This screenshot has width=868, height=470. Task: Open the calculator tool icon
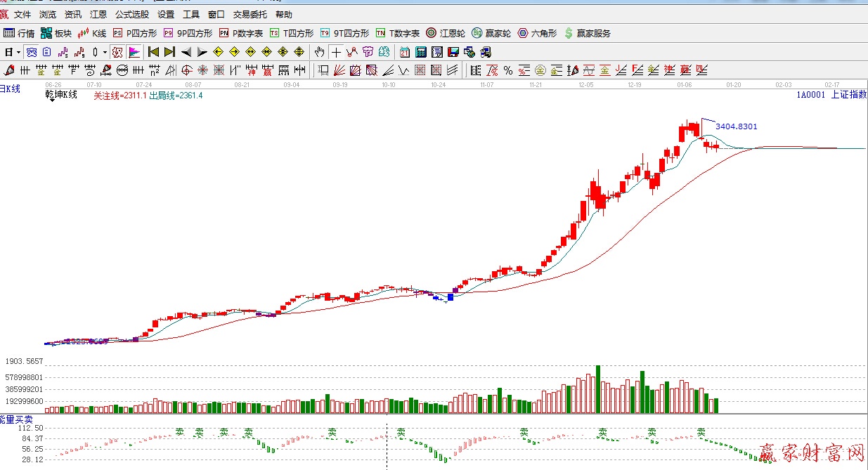[421, 52]
